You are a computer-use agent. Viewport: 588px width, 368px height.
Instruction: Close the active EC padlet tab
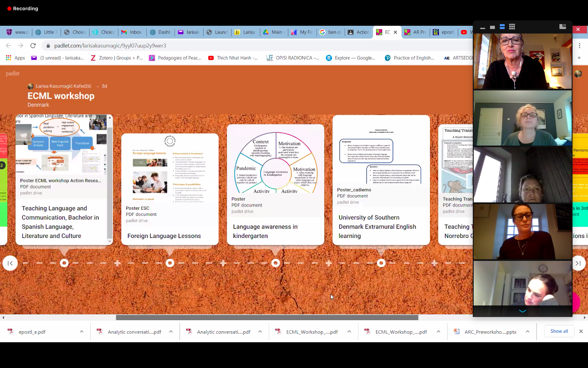395,32
